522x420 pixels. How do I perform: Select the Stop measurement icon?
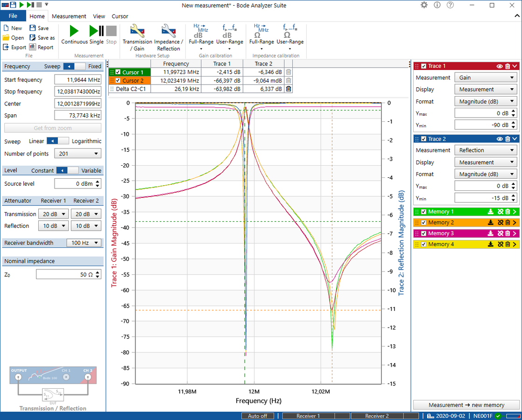(x=111, y=32)
